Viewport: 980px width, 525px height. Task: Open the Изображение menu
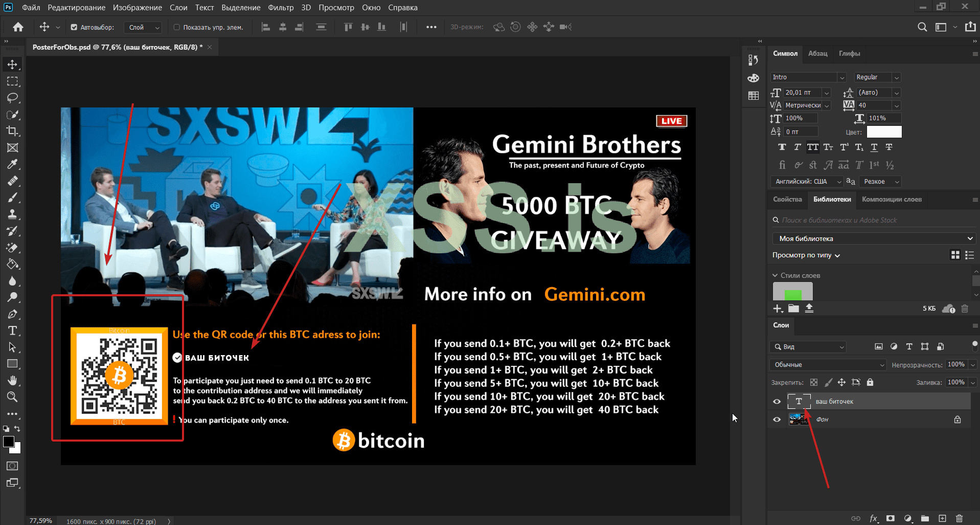click(138, 8)
